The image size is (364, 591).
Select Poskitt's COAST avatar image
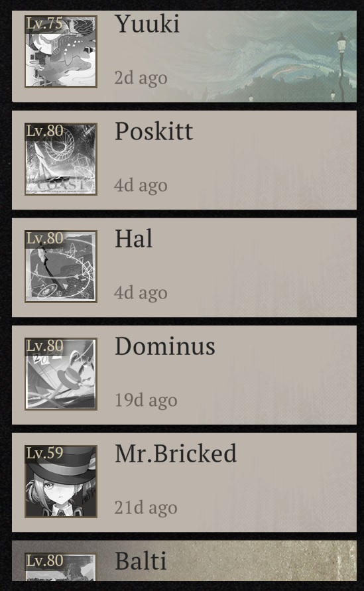coord(61,159)
